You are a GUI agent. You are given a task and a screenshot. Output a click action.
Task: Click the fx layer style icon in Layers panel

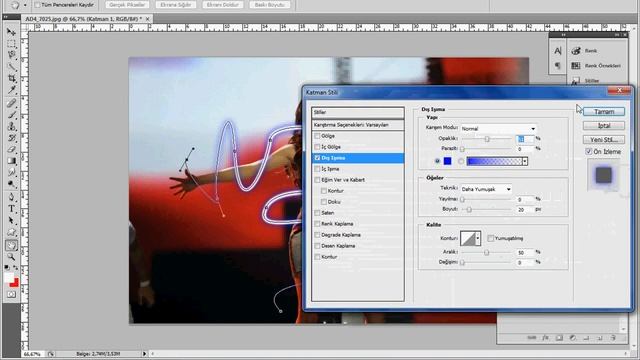pos(545,338)
